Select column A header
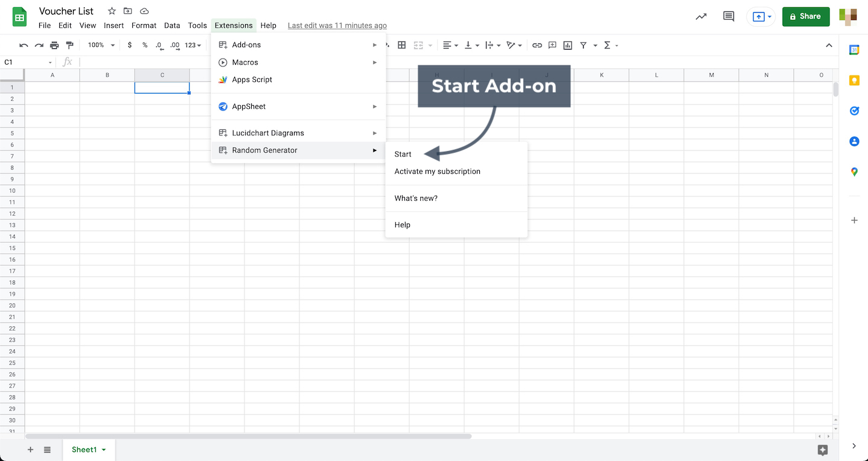This screenshot has height=461, width=868. coord(53,75)
